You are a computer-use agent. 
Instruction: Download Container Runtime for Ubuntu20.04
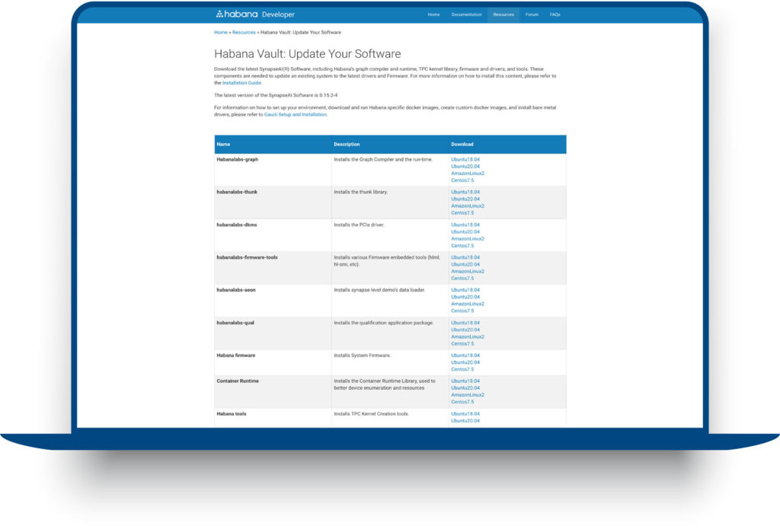[465, 388]
